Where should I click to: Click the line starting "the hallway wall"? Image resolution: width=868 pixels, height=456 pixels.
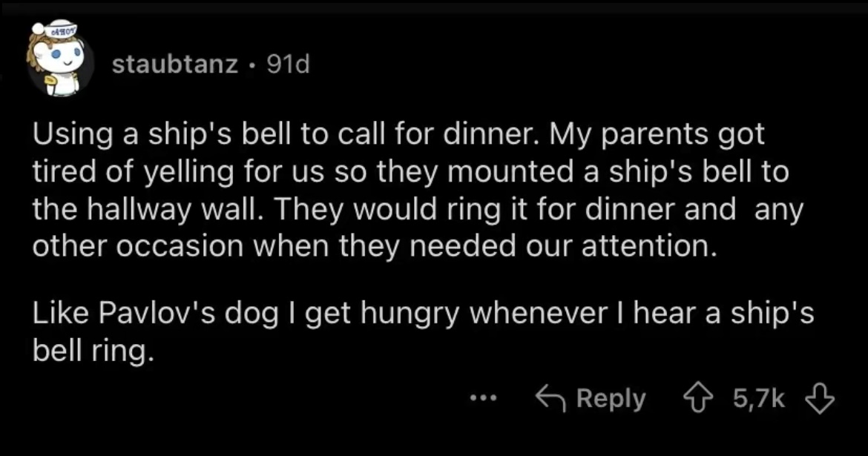[417, 211]
